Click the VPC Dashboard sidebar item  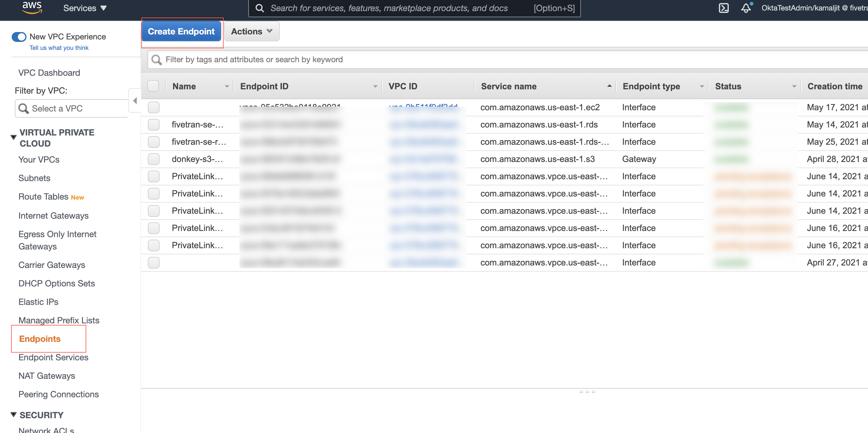click(49, 72)
